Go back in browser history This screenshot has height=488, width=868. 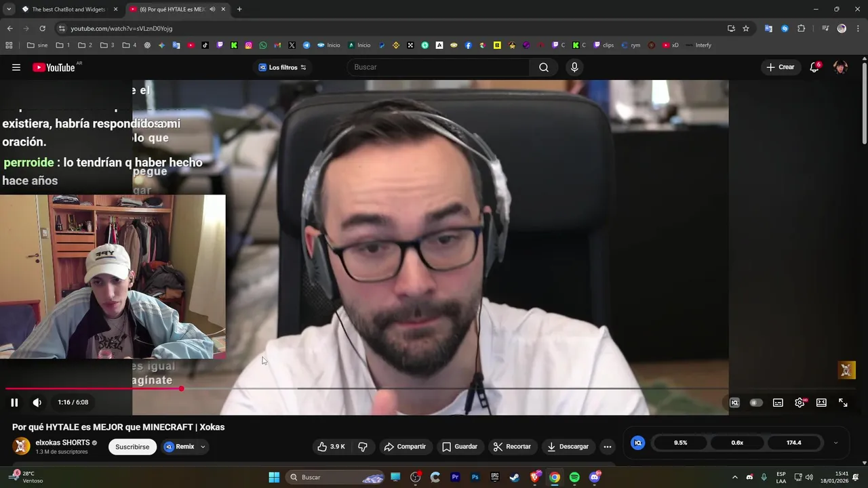pyautogui.click(x=9, y=28)
